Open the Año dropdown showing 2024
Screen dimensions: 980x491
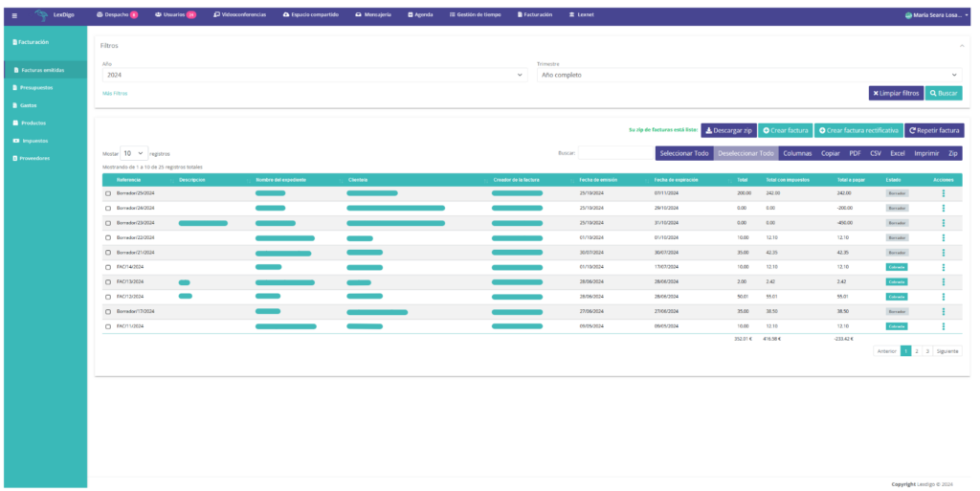(x=314, y=75)
